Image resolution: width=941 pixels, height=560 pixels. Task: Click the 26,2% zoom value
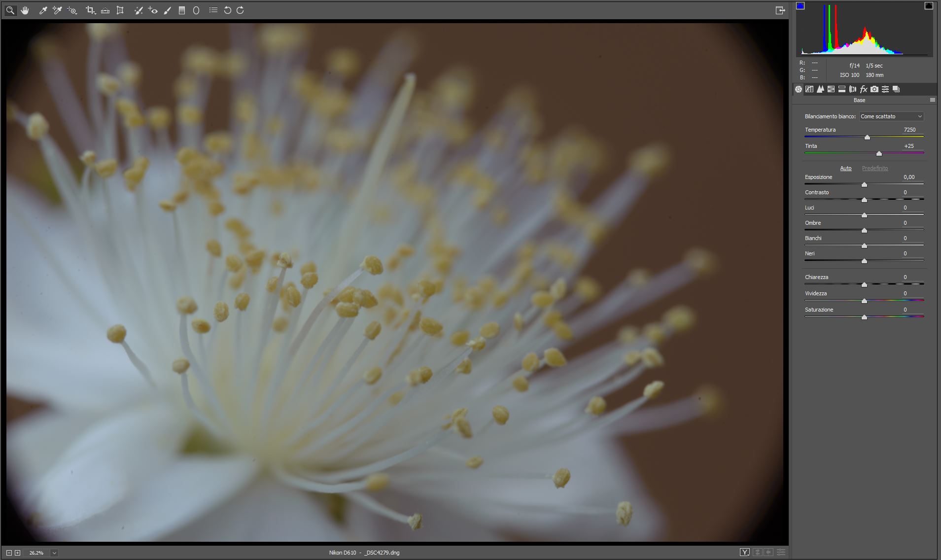(x=36, y=553)
